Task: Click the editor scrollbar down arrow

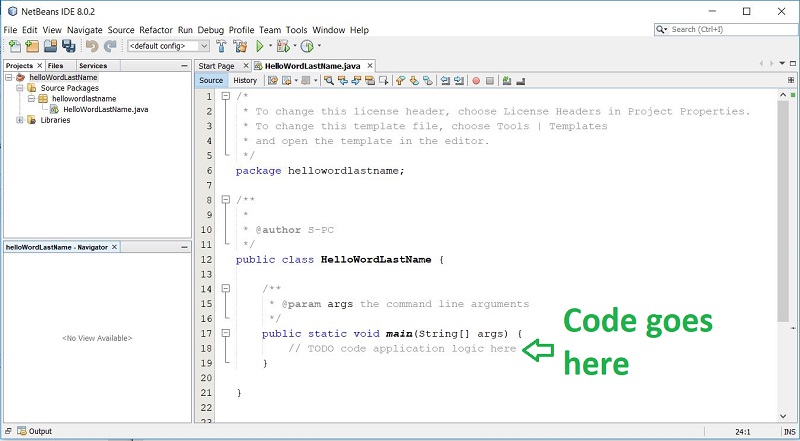Action: pyautogui.click(x=783, y=416)
